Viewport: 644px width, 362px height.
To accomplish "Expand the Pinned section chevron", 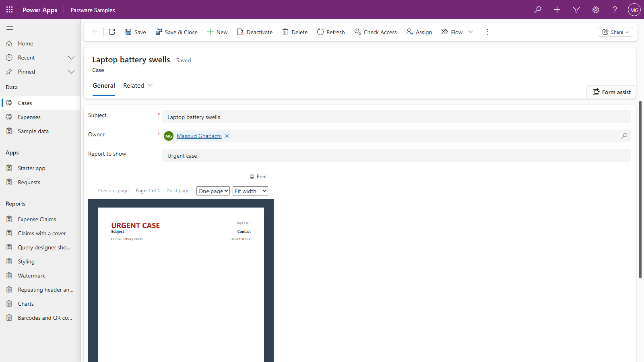I will tap(71, 72).
